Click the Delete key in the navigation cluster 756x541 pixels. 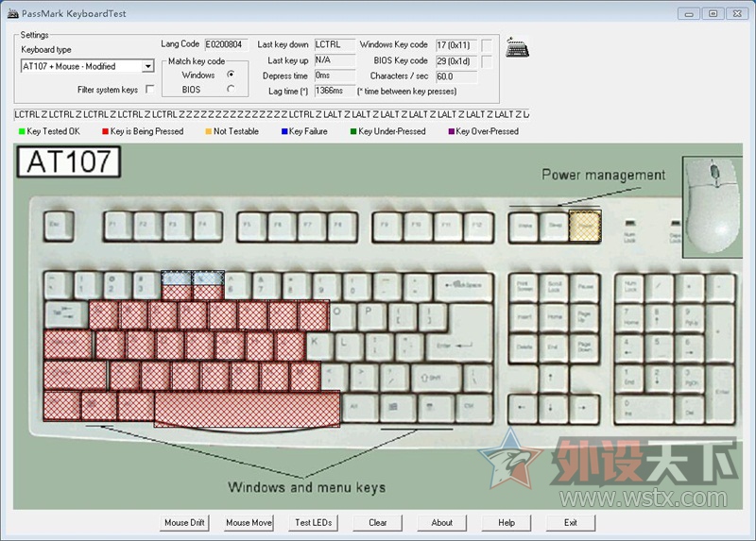[524, 347]
